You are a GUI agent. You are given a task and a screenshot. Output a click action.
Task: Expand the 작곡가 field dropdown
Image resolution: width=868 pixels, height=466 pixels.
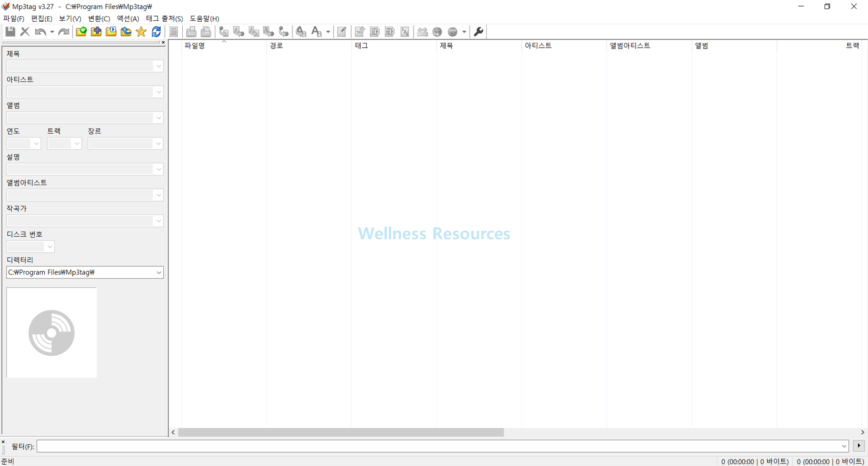[158, 221]
